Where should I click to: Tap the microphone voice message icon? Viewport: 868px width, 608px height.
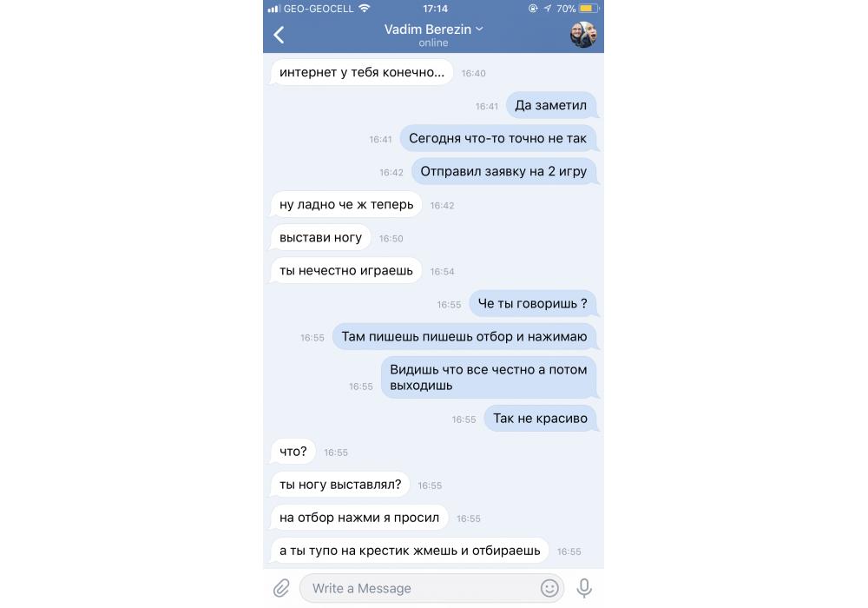[584, 588]
